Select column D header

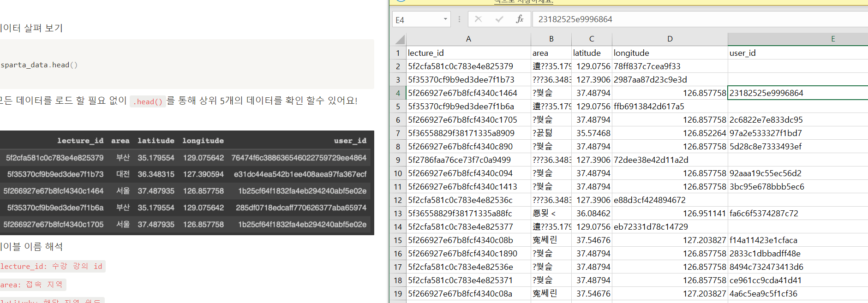tap(670, 39)
